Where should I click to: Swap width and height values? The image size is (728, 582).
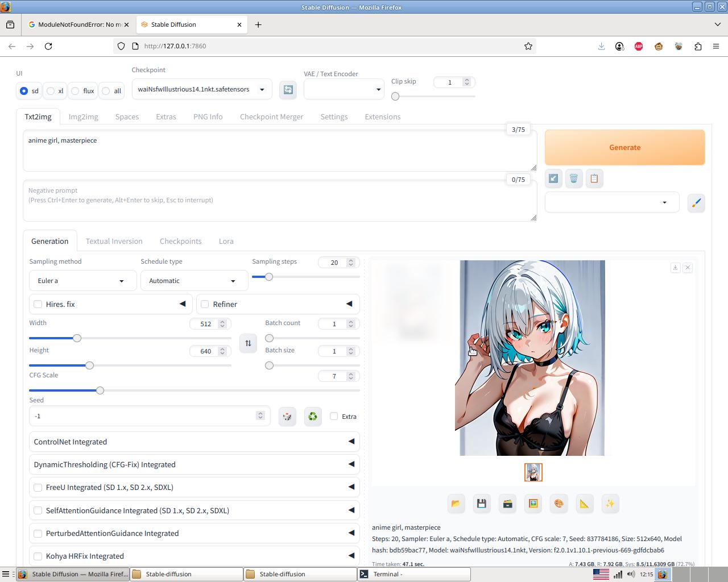click(248, 343)
